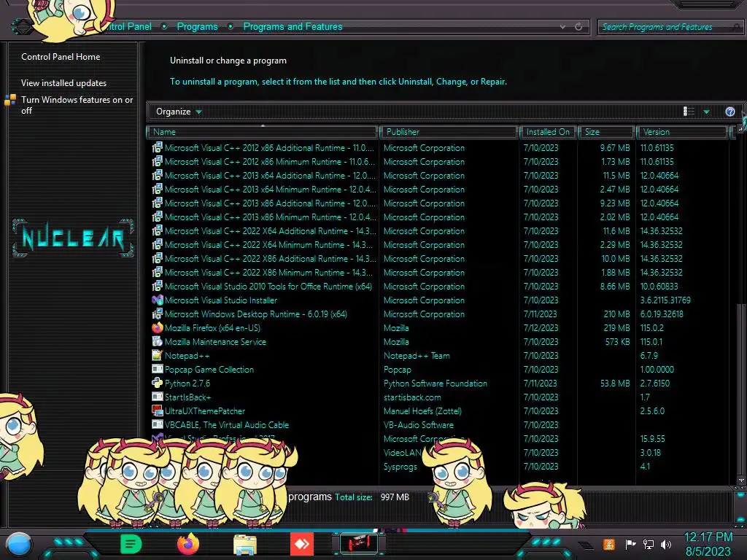Viewport: 747px width, 560px height.
Task: Click the 53.8 MB size cell
Action: tap(615, 383)
